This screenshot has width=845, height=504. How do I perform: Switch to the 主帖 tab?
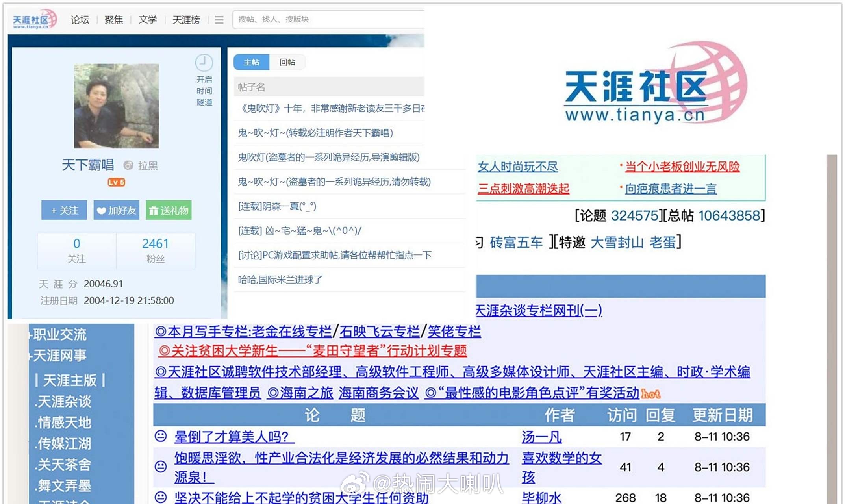(x=251, y=62)
